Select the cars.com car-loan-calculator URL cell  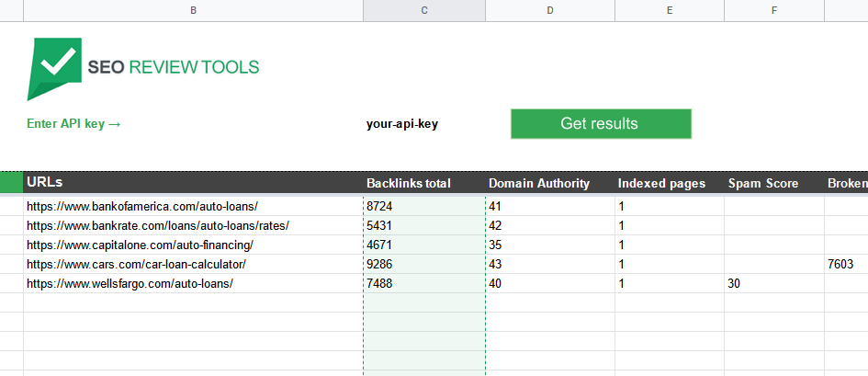(x=193, y=264)
